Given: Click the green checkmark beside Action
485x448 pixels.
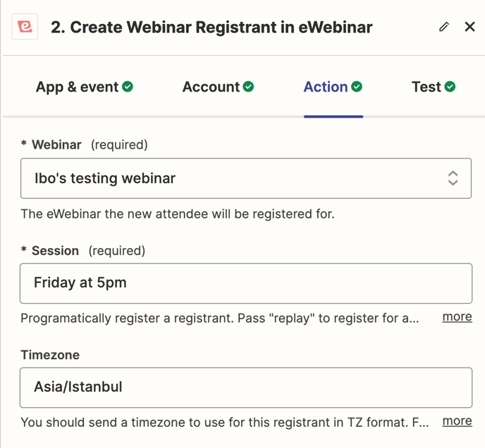Looking at the screenshot, I should [x=357, y=87].
